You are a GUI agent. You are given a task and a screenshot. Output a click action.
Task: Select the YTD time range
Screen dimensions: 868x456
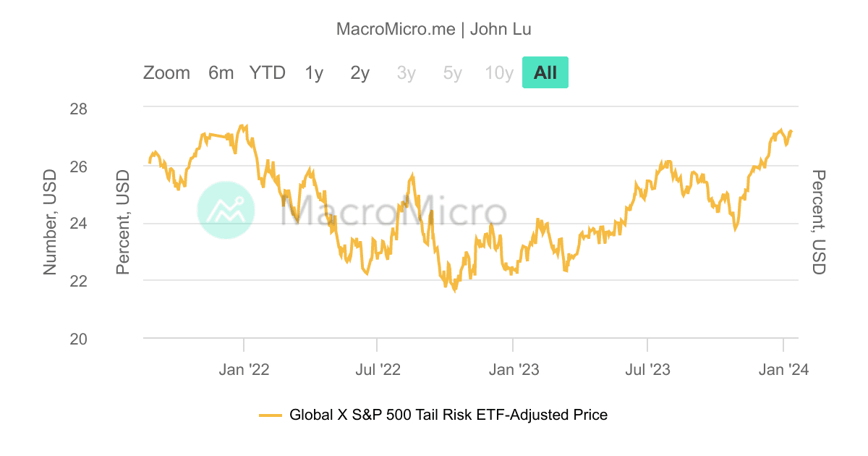point(267,72)
